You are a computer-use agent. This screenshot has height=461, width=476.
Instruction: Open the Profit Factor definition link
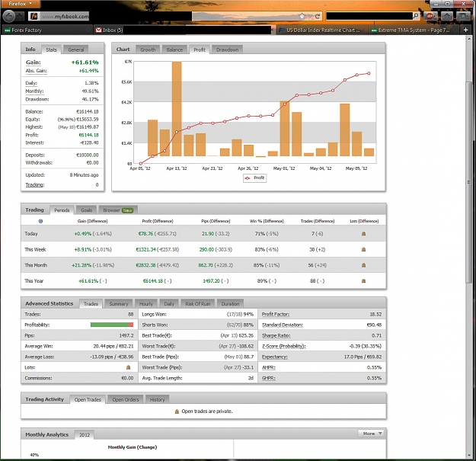pos(276,314)
